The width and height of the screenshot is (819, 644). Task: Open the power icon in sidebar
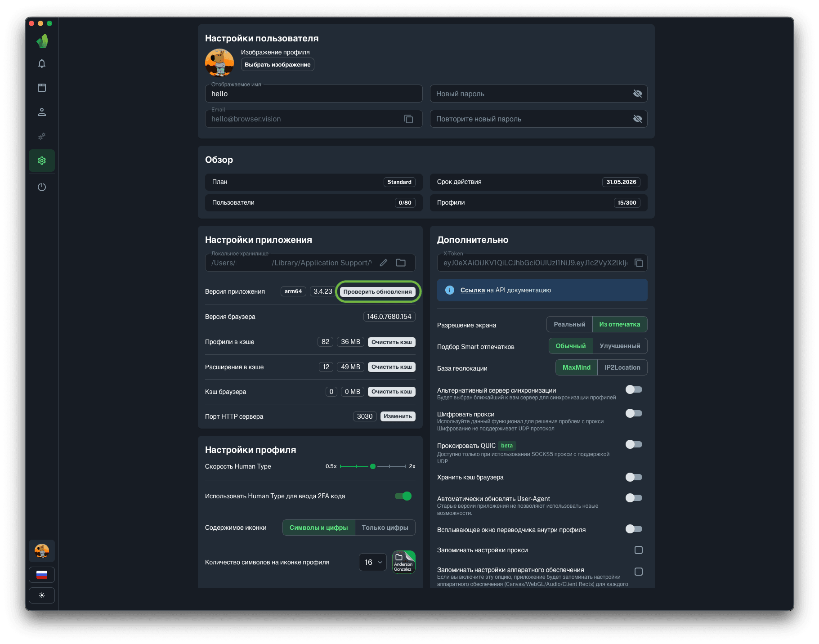click(42, 187)
